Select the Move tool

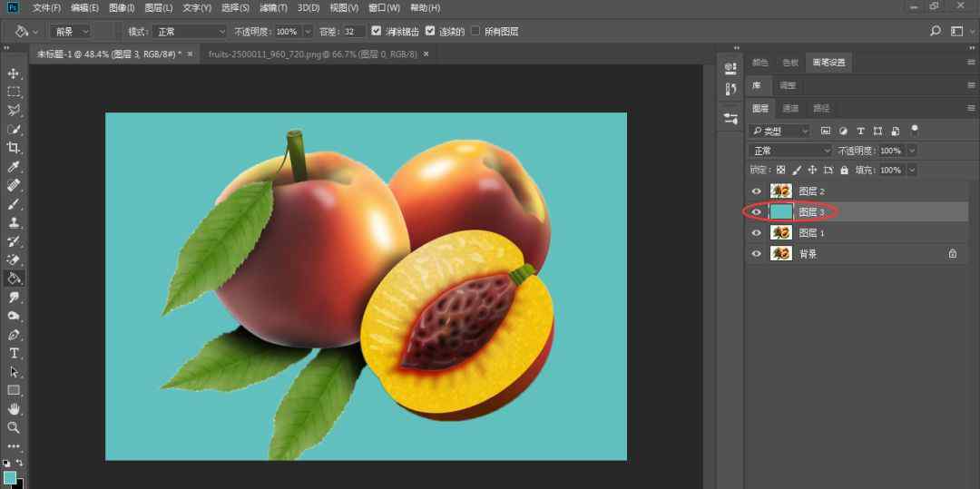[x=14, y=73]
